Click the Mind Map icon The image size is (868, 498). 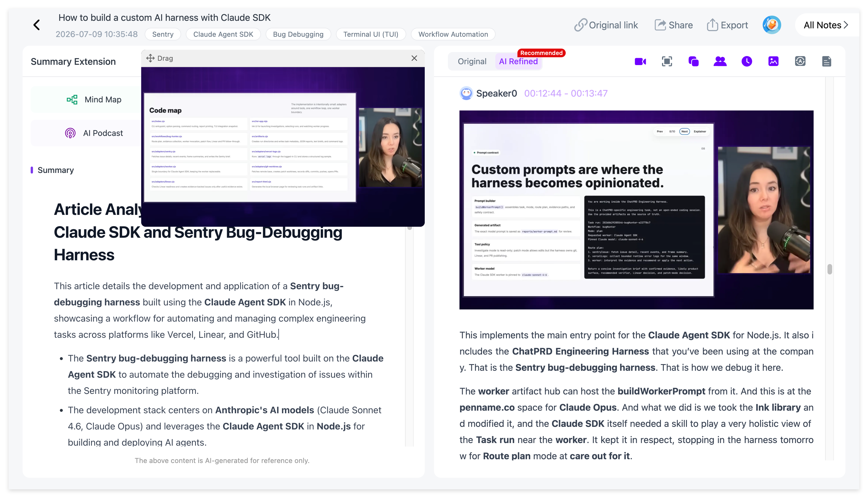pos(72,99)
